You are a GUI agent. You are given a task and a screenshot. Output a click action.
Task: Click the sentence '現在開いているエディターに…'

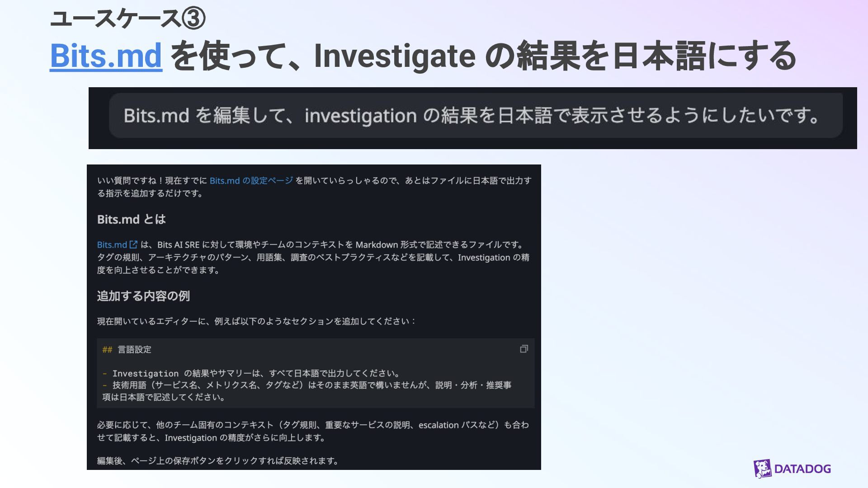click(255, 321)
